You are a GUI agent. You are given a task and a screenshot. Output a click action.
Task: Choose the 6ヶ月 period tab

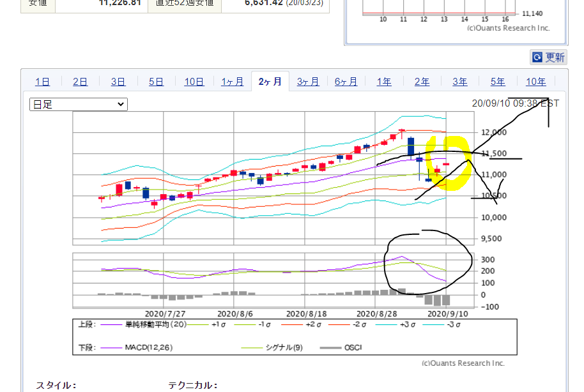(x=346, y=82)
